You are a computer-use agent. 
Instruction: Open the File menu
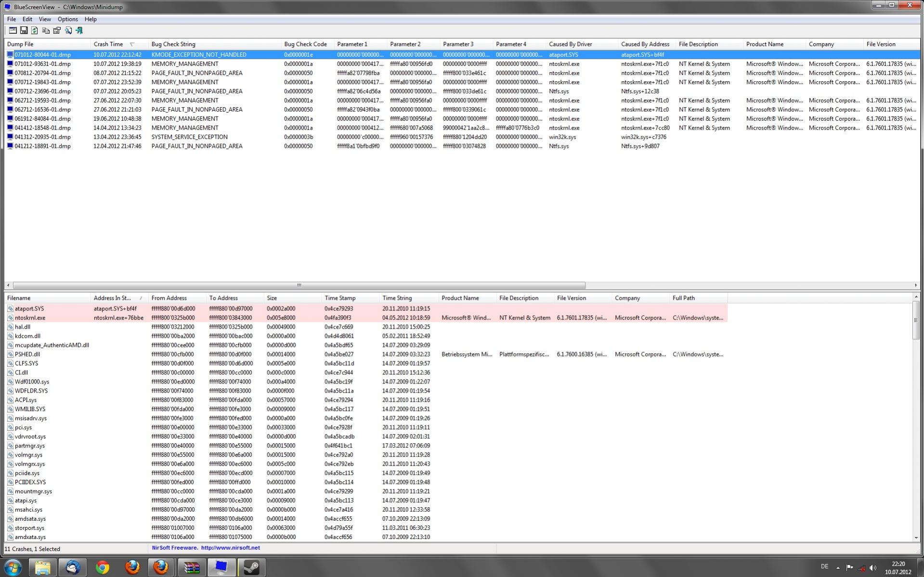tap(12, 19)
